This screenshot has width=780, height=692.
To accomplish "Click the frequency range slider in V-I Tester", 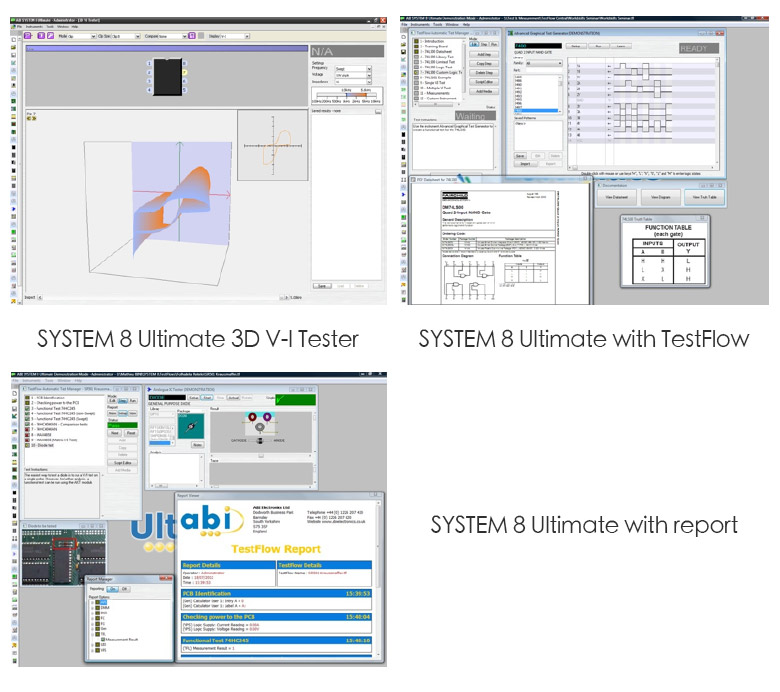I will 347,95.
